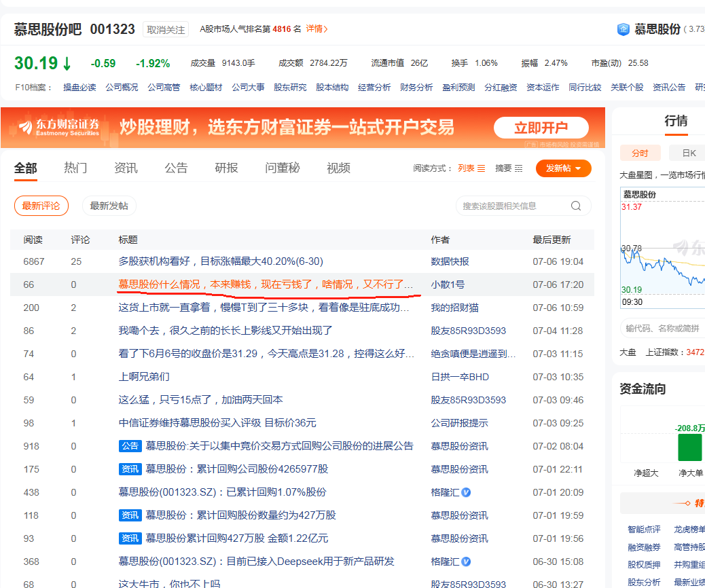
Task: Click the 立即开户 banner button
Action: click(541, 128)
